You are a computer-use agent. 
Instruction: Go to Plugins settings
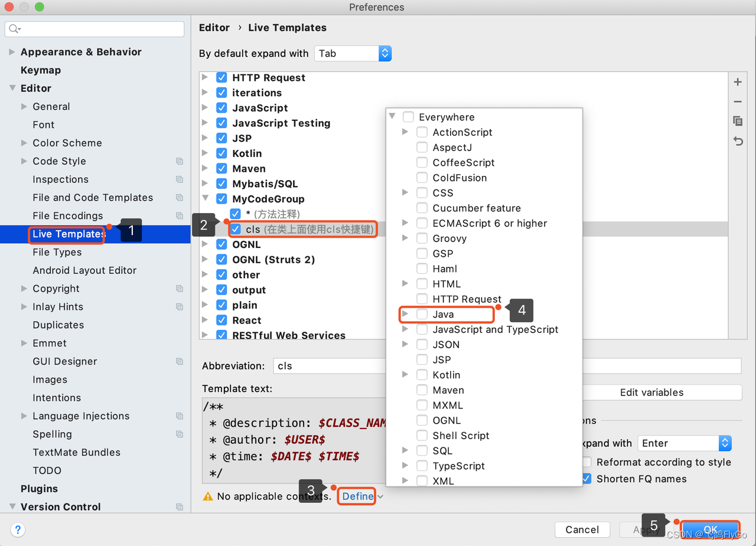pos(39,489)
